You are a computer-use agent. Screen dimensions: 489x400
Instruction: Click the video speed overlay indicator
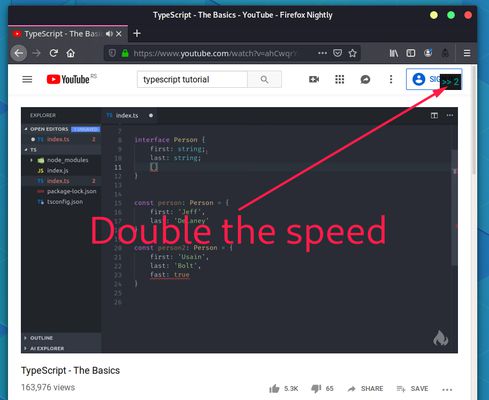point(450,82)
